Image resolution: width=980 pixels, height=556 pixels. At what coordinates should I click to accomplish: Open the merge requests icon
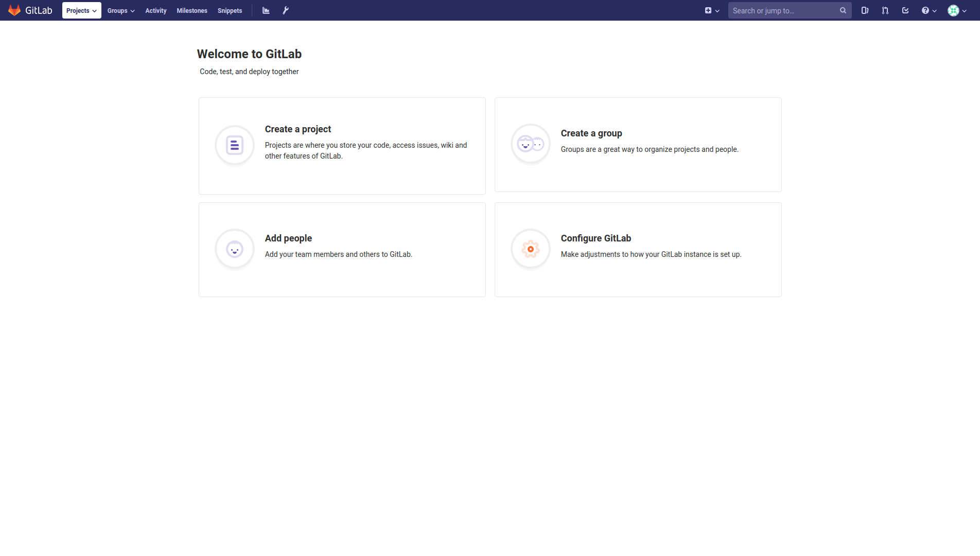(885, 10)
